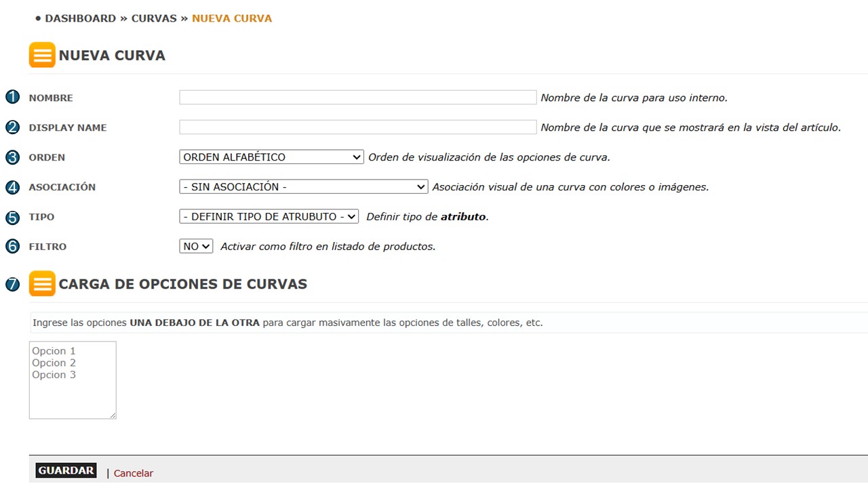This screenshot has height=488, width=868.
Task: Expand the Sin Asociación dropdown
Action: [x=303, y=186]
